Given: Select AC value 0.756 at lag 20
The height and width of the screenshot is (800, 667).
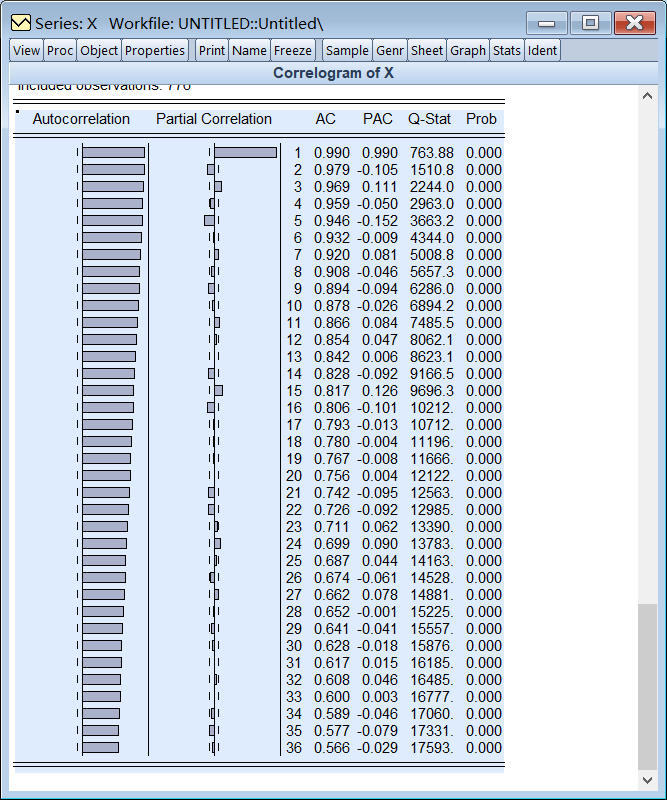Looking at the screenshot, I should click(x=332, y=476).
